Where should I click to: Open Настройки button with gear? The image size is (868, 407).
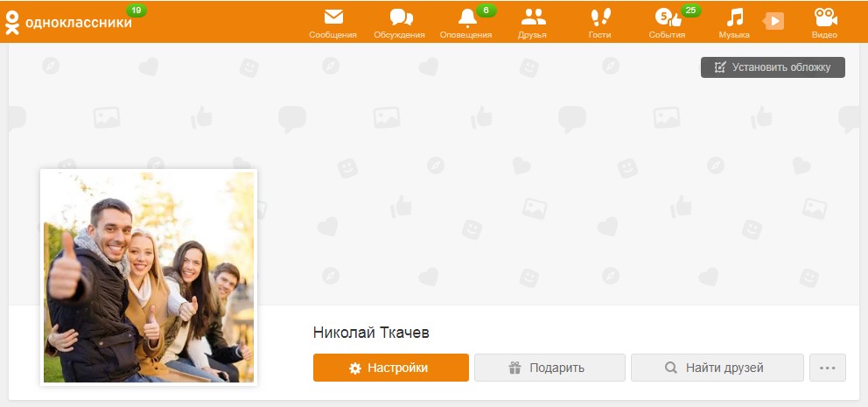[x=391, y=368]
